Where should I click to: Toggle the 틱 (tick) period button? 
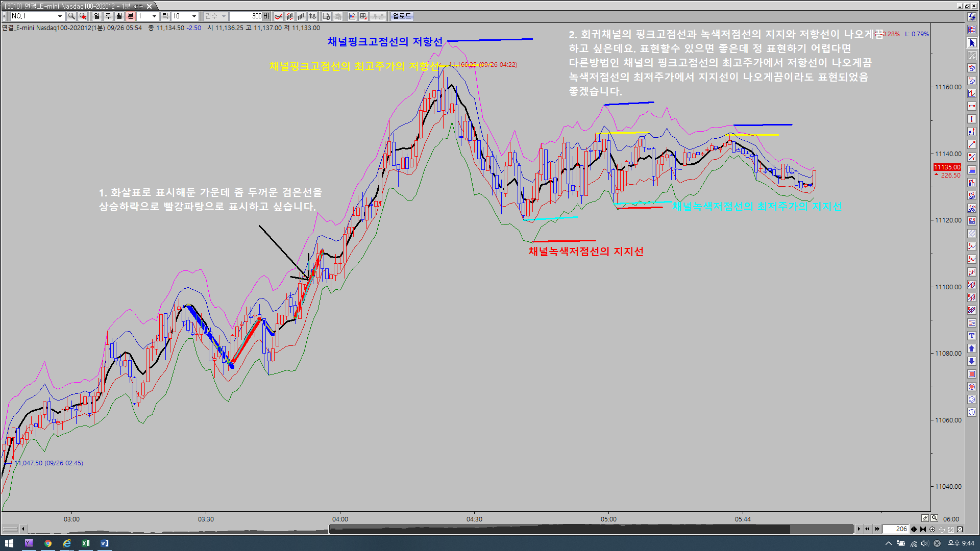(165, 16)
